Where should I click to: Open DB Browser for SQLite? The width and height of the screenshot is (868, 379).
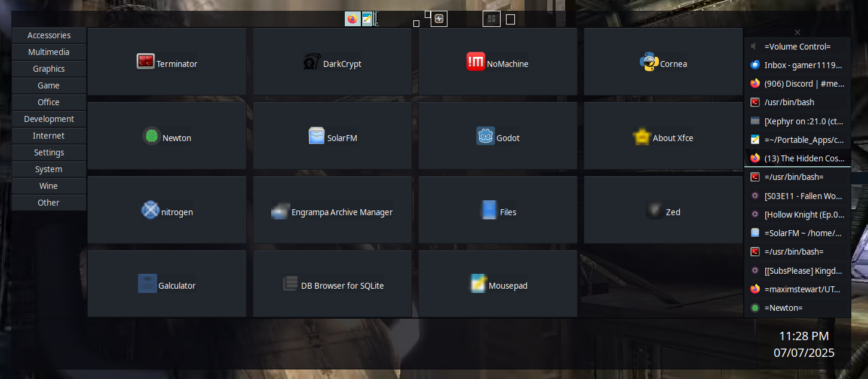pyautogui.click(x=332, y=285)
